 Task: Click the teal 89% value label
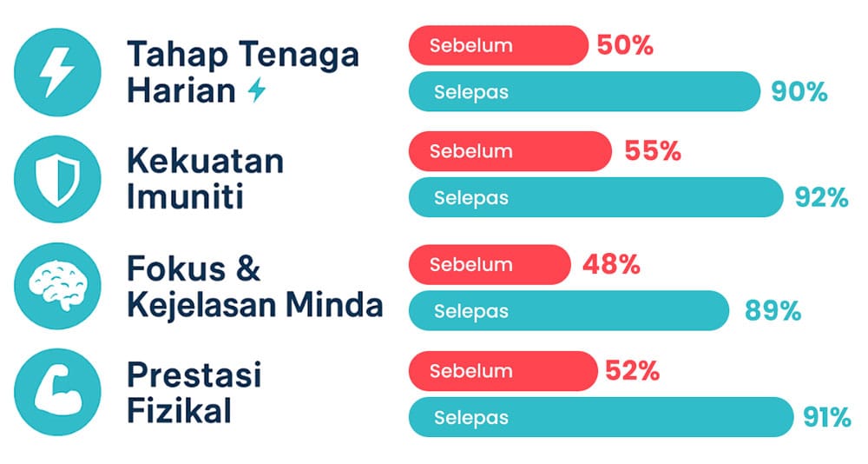pyautogui.click(x=773, y=311)
